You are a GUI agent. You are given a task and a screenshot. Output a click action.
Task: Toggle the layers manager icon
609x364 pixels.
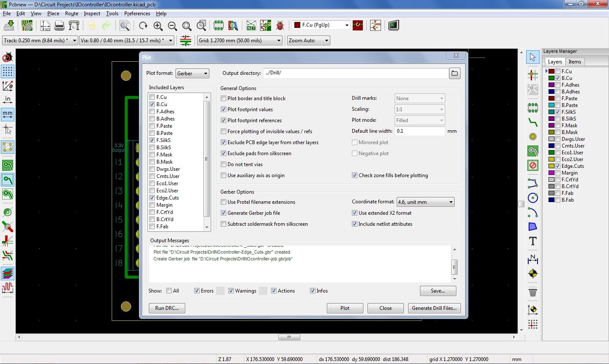[x=8, y=274]
